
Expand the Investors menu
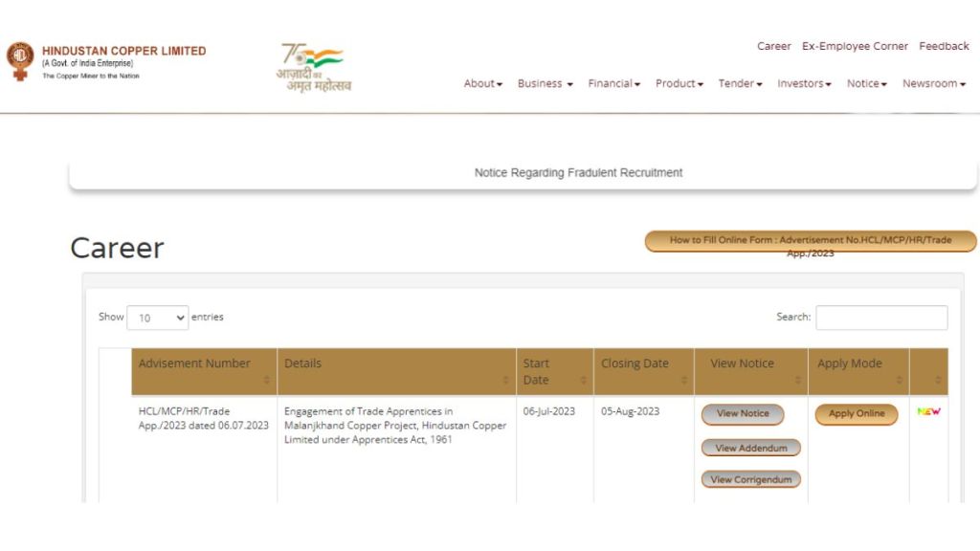804,84
